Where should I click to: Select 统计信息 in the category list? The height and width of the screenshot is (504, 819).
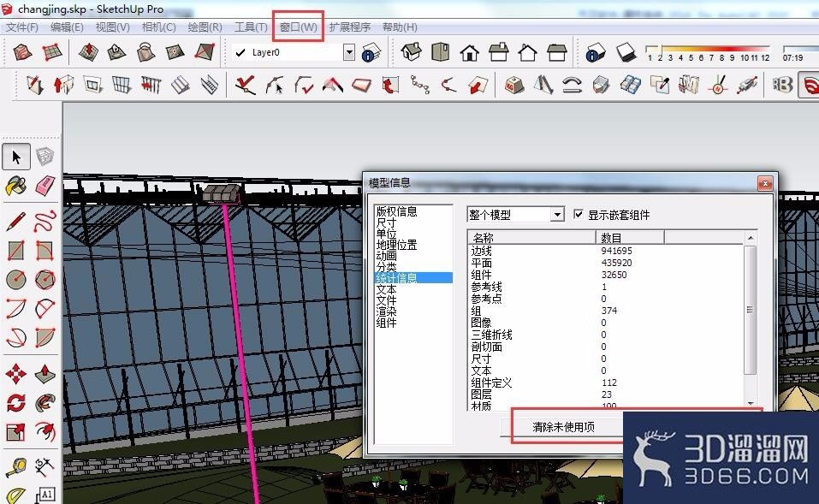tap(413, 278)
